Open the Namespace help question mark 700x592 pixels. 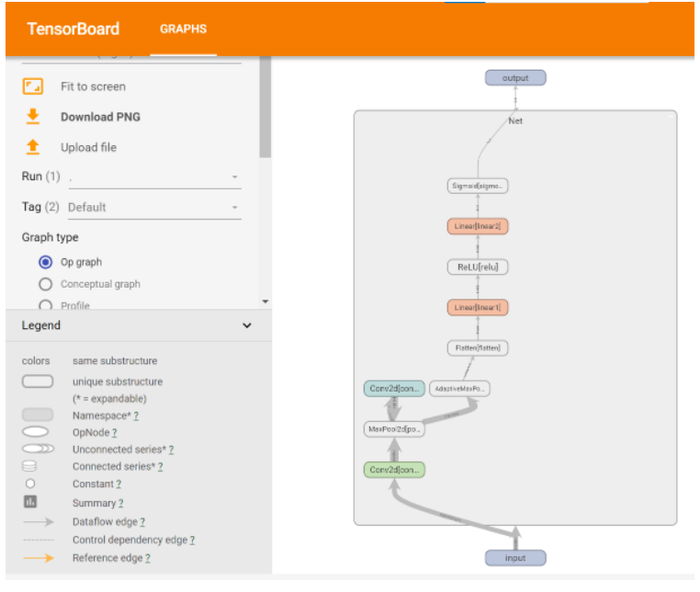coord(136,416)
